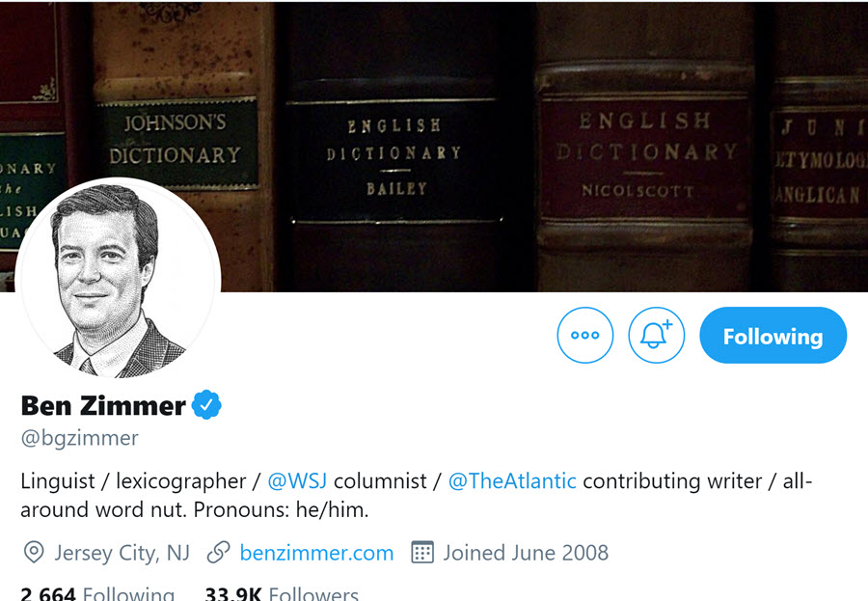Click the profile bio description text
The height and width of the screenshot is (601, 868).
[417, 495]
